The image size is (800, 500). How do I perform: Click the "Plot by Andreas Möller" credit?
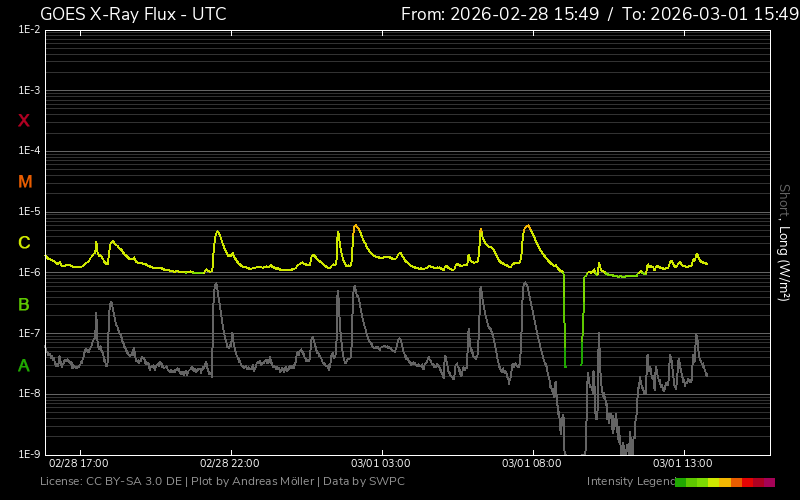253,482
